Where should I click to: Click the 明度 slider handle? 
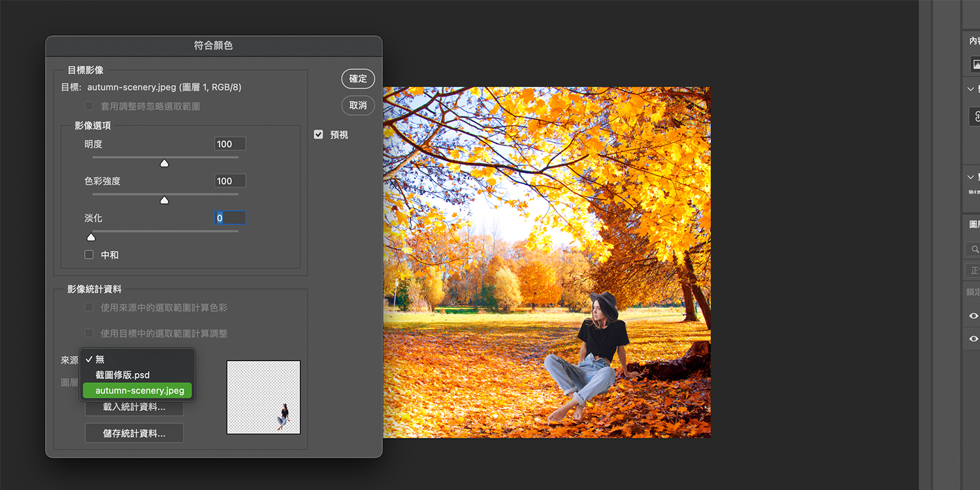coord(165,163)
